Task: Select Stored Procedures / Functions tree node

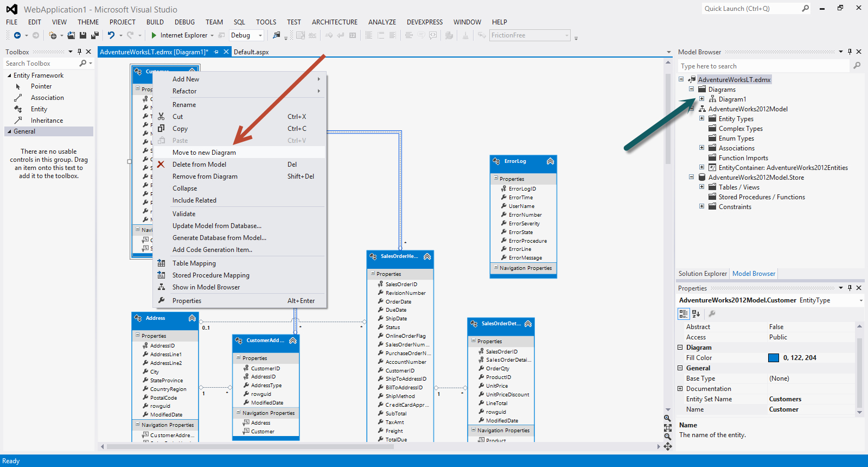Action: (762, 197)
